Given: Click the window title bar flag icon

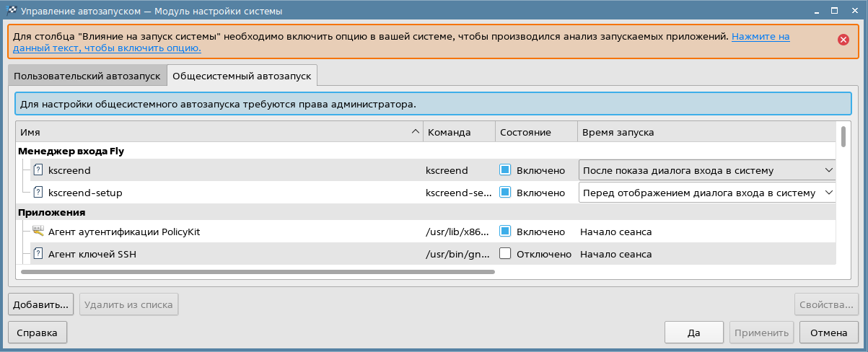Looking at the screenshot, I should coord(11,11).
